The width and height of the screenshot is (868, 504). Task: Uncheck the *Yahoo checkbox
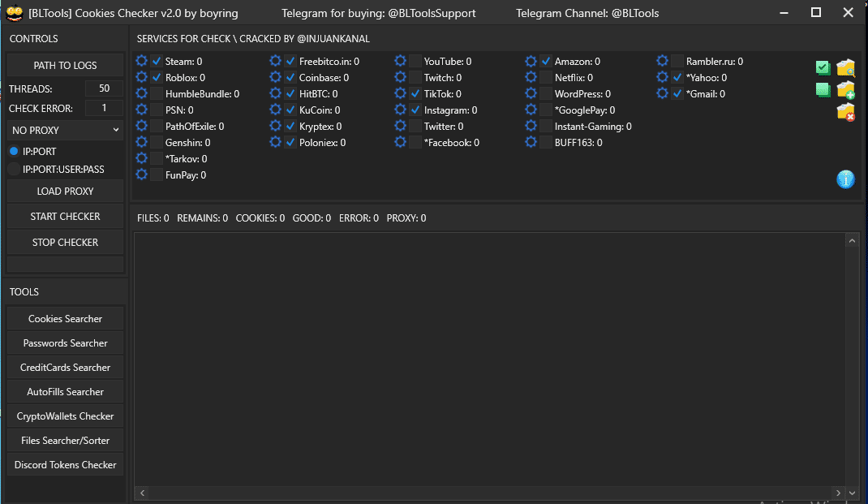677,77
